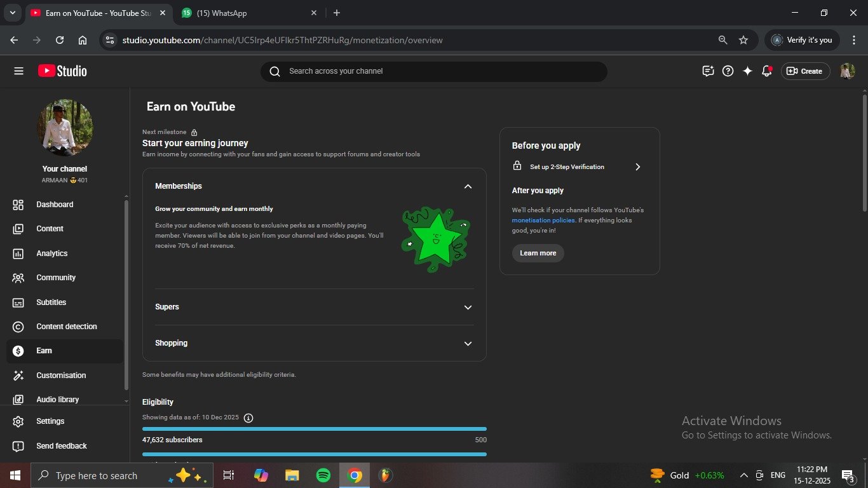Screen dimensions: 868x488
Task: Click the Ask Studio sparkle icon
Action: tap(747, 71)
